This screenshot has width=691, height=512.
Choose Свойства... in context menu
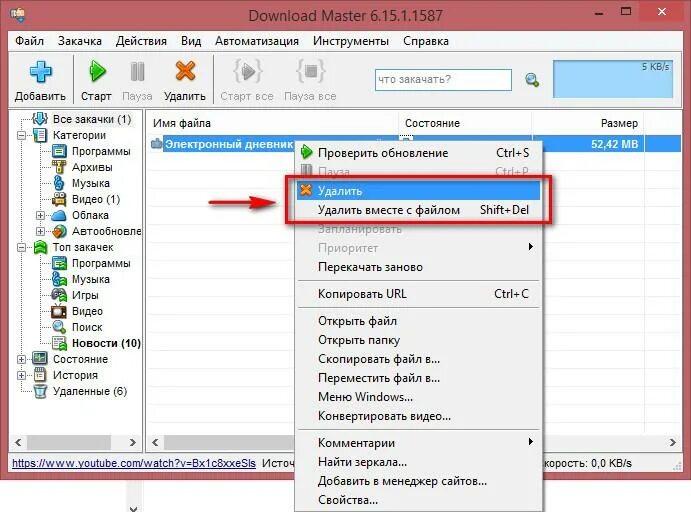coord(418,500)
